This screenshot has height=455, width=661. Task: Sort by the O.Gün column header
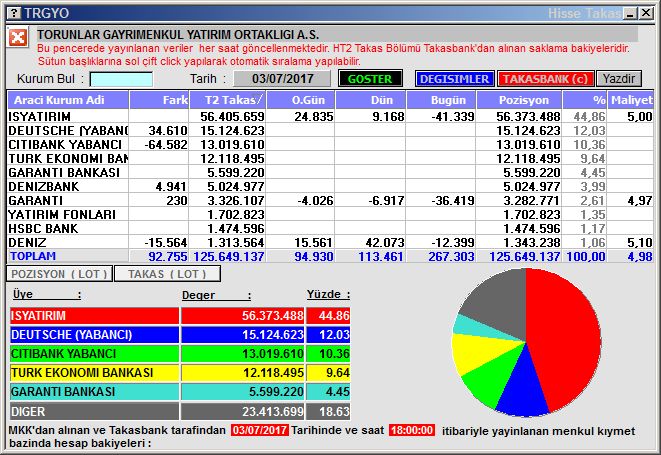tap(301, 100)
